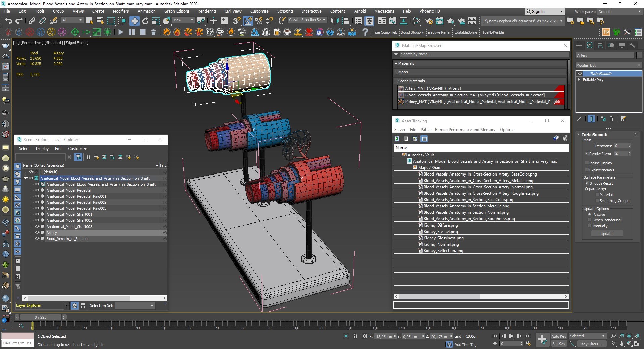Open the Rendering menu
The width and height of the screenshot is (644, 349).
206,11
